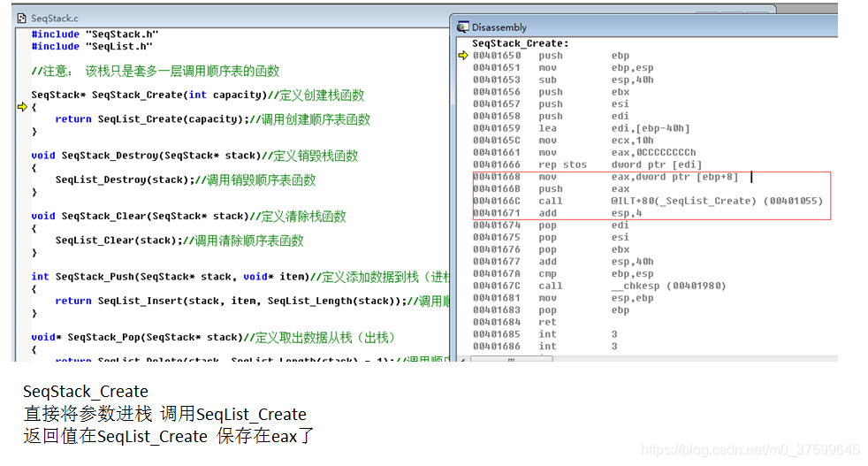Image resolution: width=868 pixels, height=466 pixels.
Task: Click disassembly line 00401674 pop edi
Action: [551, 225]
